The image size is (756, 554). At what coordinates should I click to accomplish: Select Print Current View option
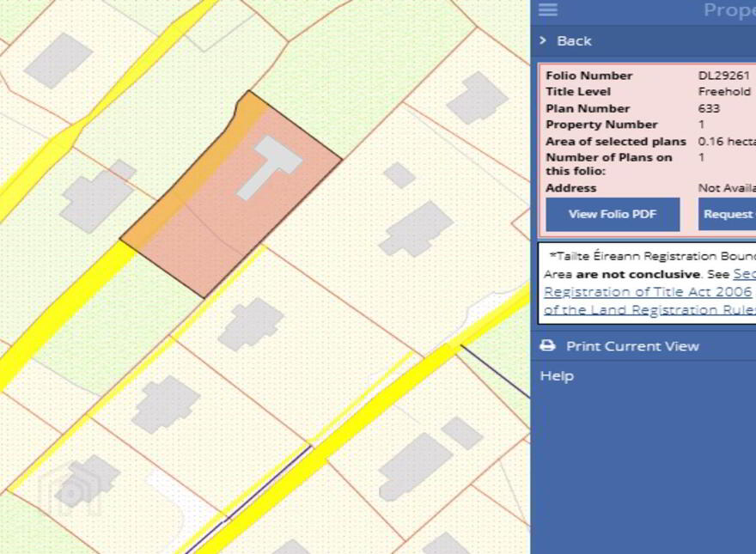coord(632,346)
